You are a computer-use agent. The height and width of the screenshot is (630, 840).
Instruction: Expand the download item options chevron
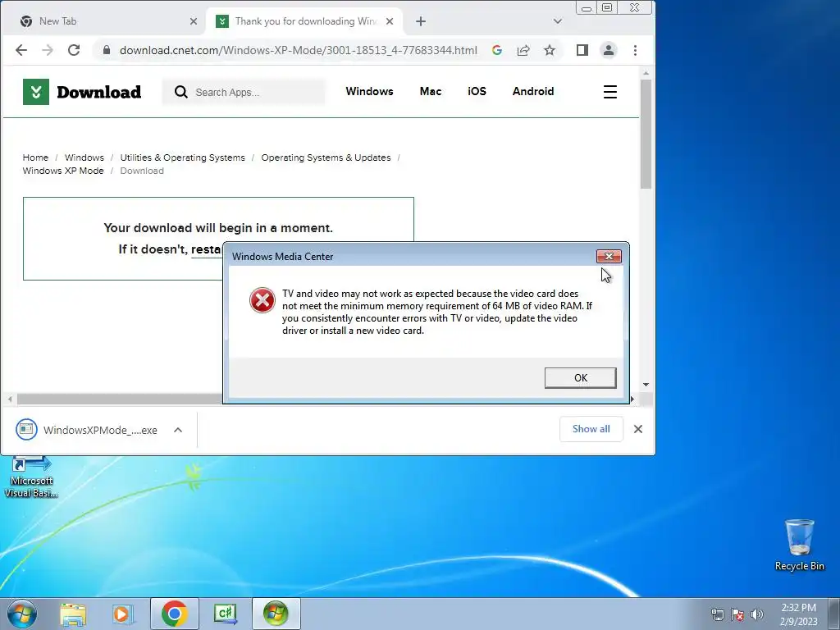178,430
